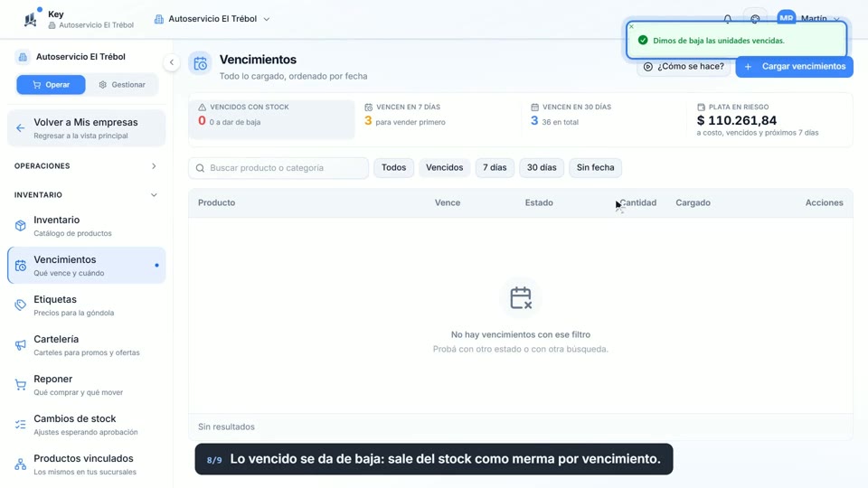Open Reponer in the sidebar

87,385
